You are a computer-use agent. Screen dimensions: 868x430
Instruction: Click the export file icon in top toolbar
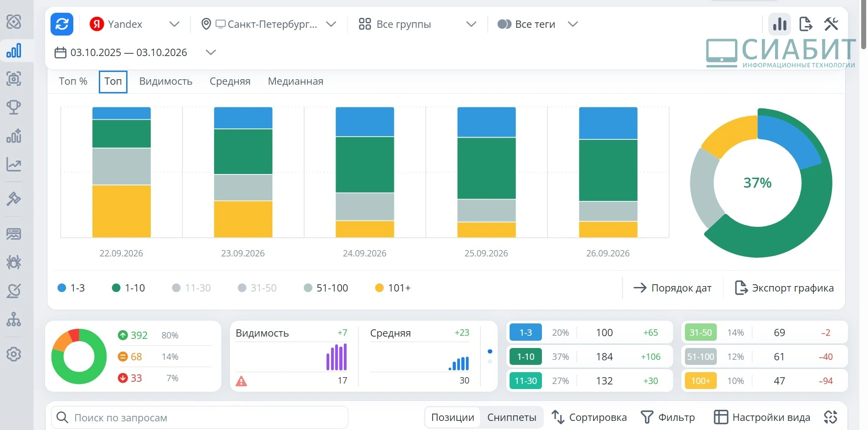click(806, 24)
